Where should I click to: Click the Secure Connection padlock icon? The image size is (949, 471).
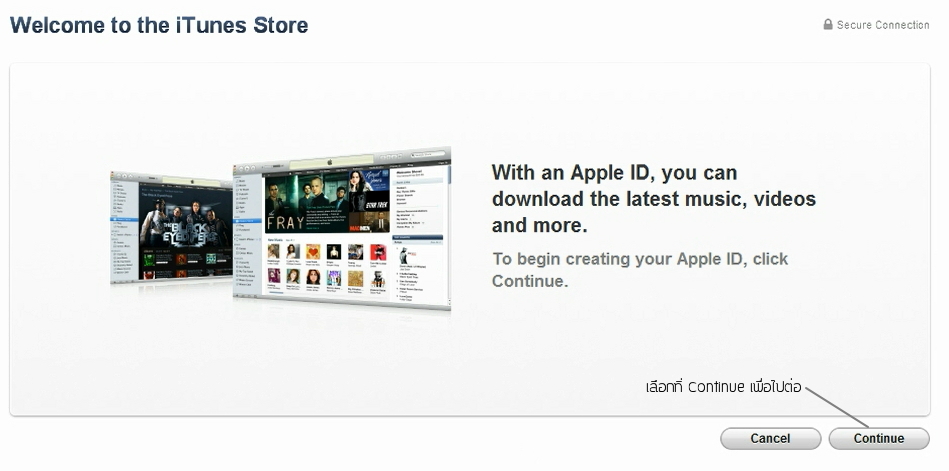[x=828, y=24]
